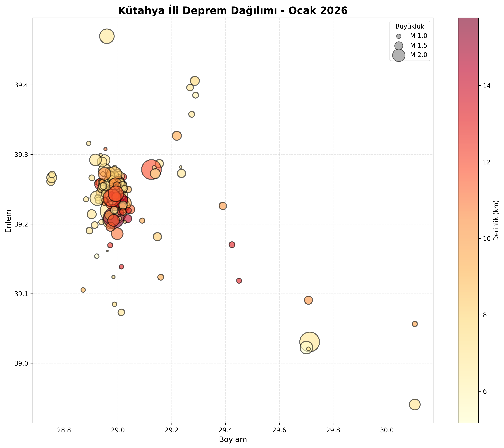Click the "29.8" longitude tick label
The height and width of the screenshot is (448, 504).
coord(333,430)
